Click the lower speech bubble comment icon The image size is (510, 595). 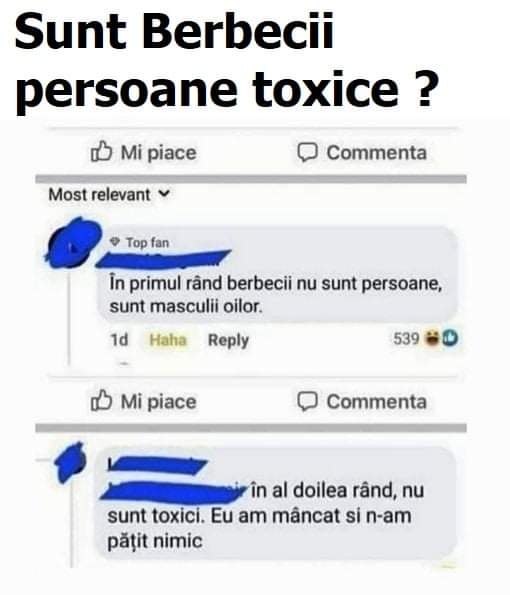click(x=307, y=401)
